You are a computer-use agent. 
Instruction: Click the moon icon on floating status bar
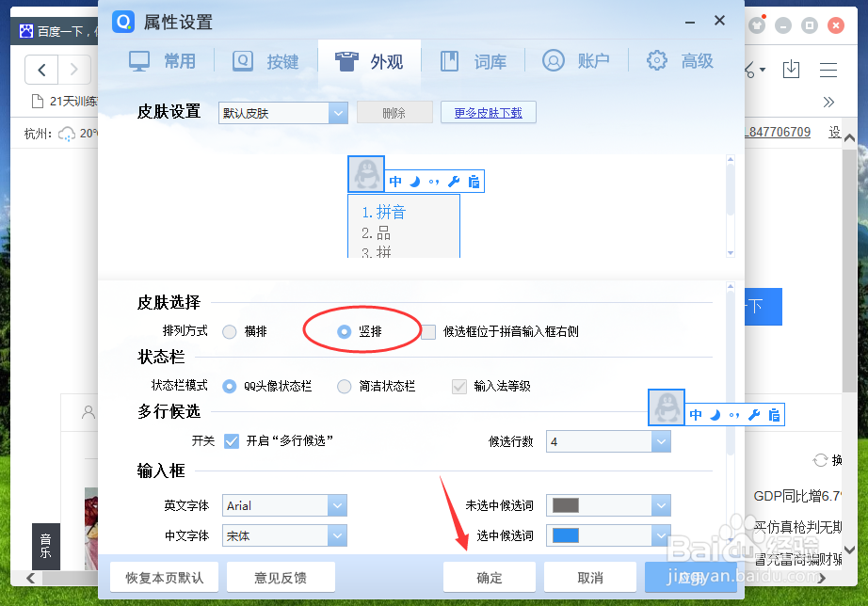coord(715,415)
